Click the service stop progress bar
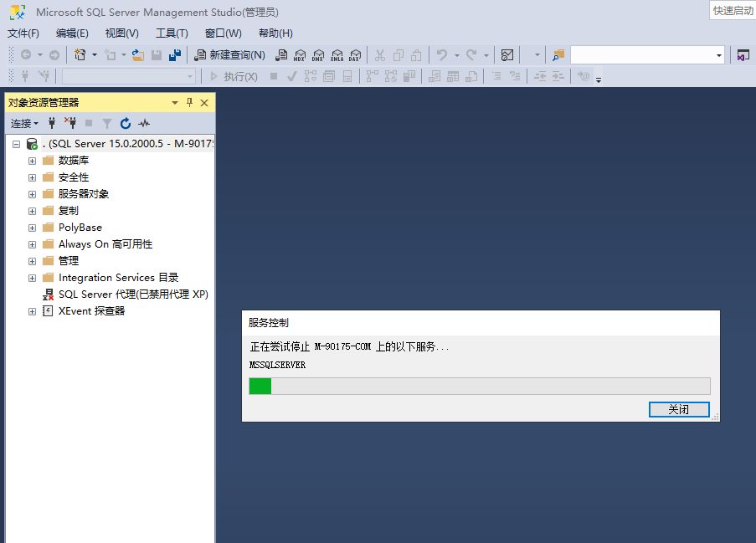The image size is (756, 543). (479, 386)
